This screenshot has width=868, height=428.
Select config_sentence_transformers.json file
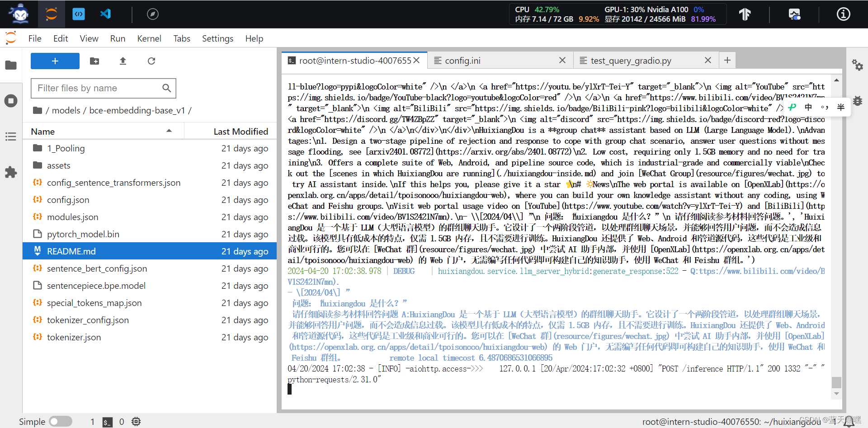(150, 183)
